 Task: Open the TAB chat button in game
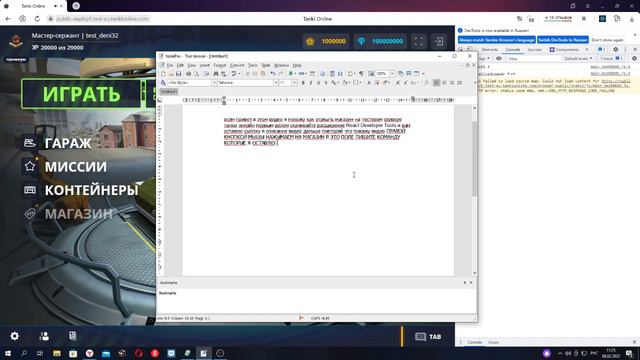tap(428, 336)
